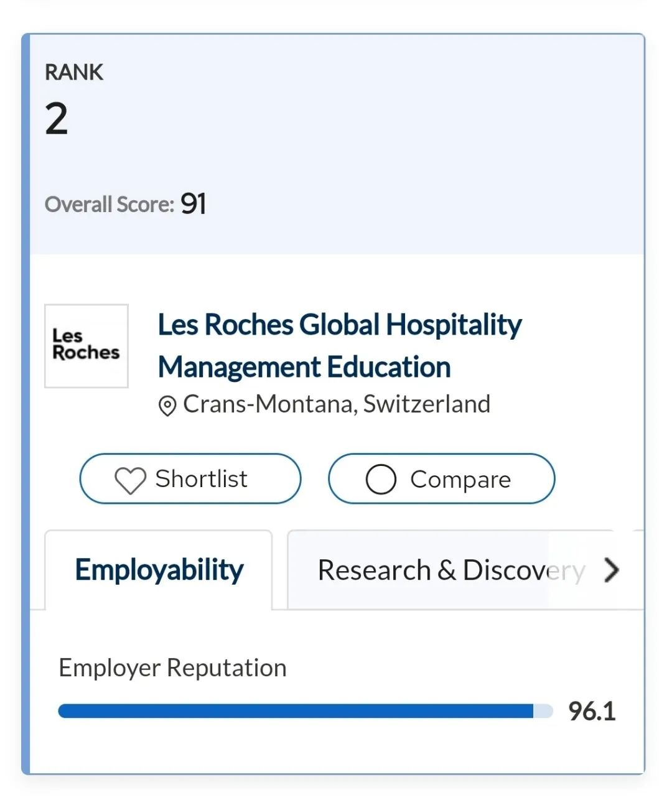Select the 96.1 employer reputation score
Image resolution: width=672 pixels, height=805 pixels.
click(592, 711)
